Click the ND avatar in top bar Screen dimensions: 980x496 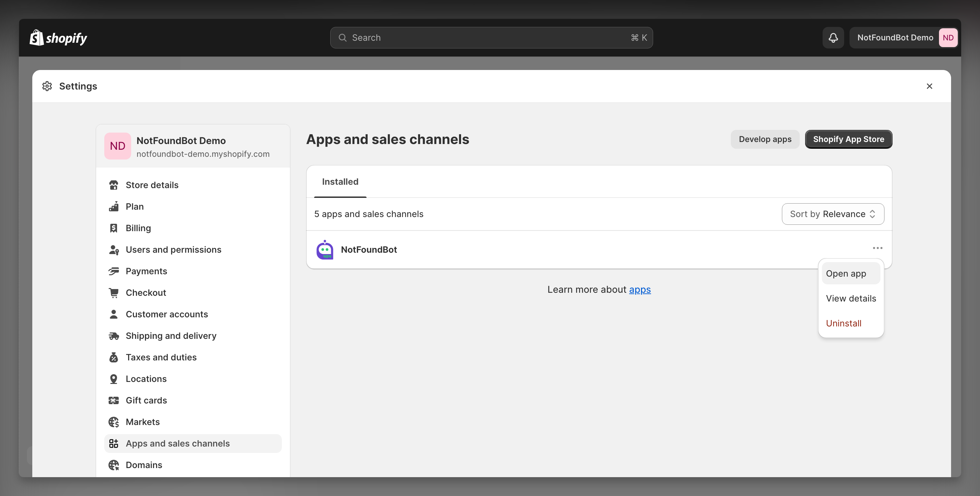[x=948, y=38]
